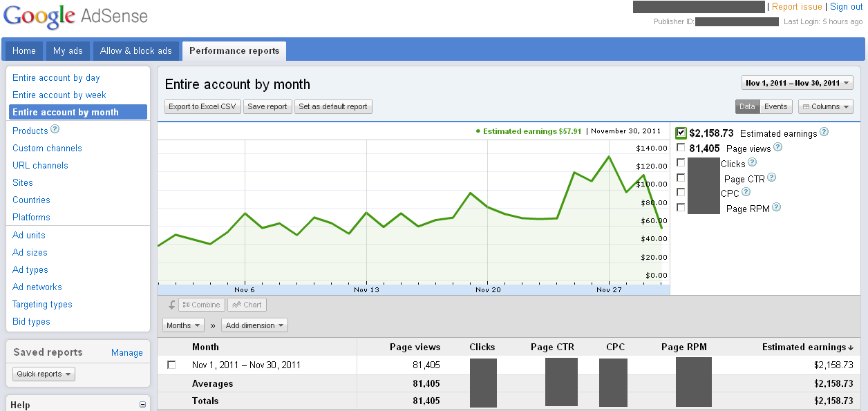The image size is (868, 411).
Task: Check the Nov 1, 2011 – Nov 30, 2011 row checkbox
Action: coord(171,365)
